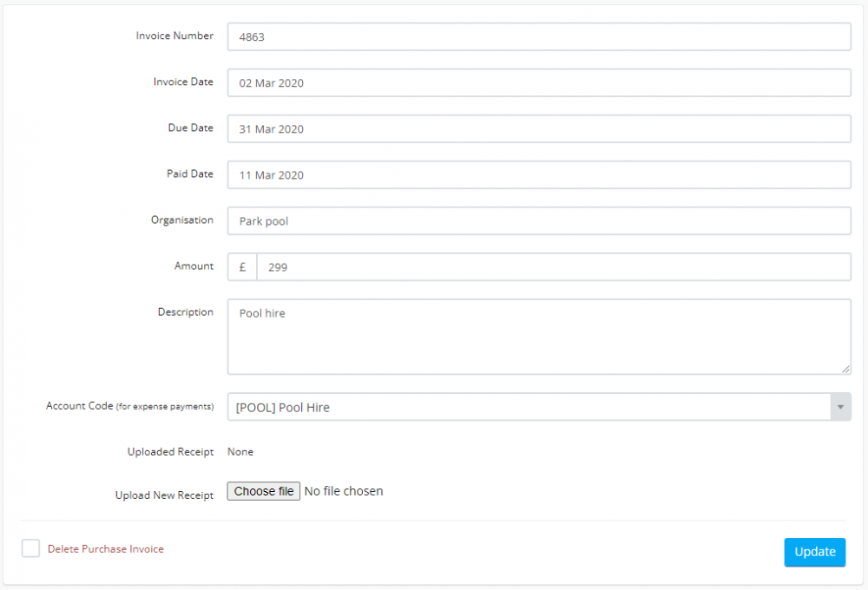
Task: Click the pound sign currency prefix
Action: coord(241,266)
